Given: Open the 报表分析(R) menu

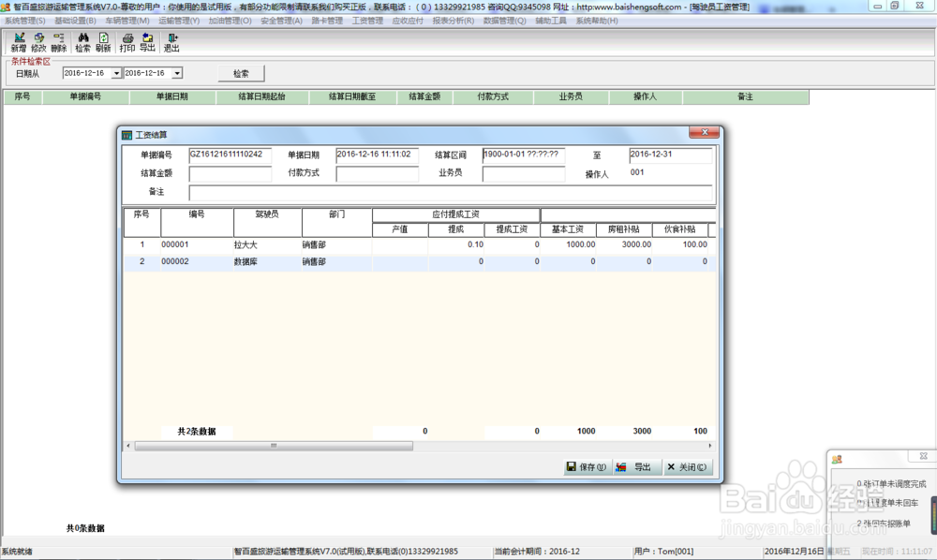Looking at the screenshot, I should coord(453,21).
